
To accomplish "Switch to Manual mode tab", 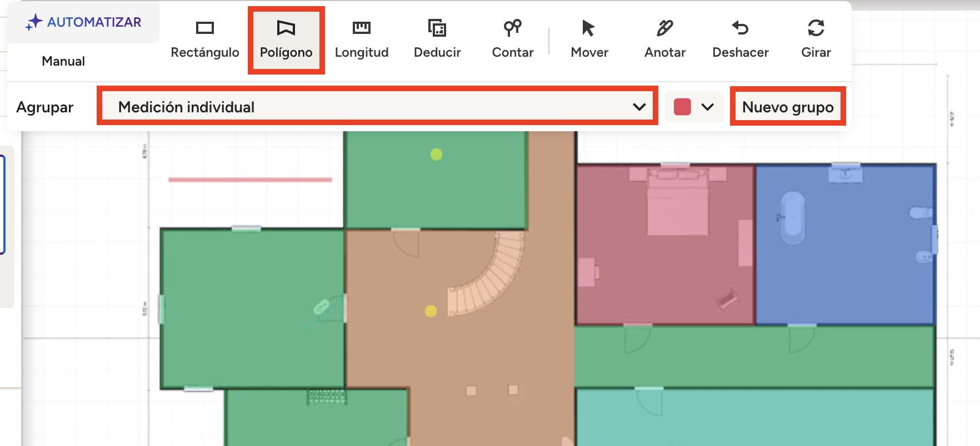I will (63, 61).
